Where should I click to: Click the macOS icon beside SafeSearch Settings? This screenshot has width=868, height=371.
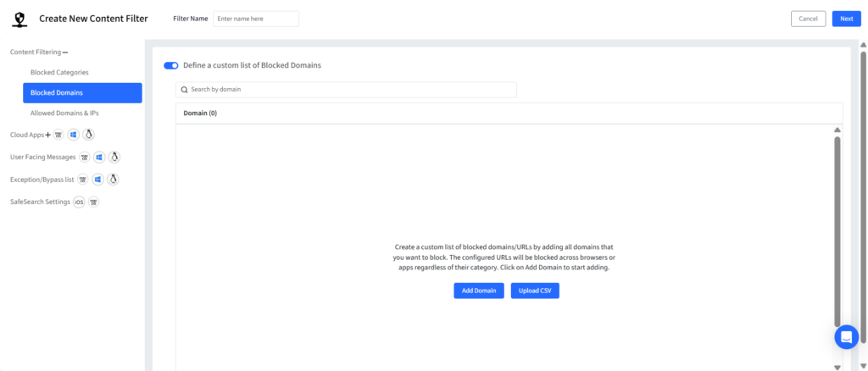tap(94, 202)
